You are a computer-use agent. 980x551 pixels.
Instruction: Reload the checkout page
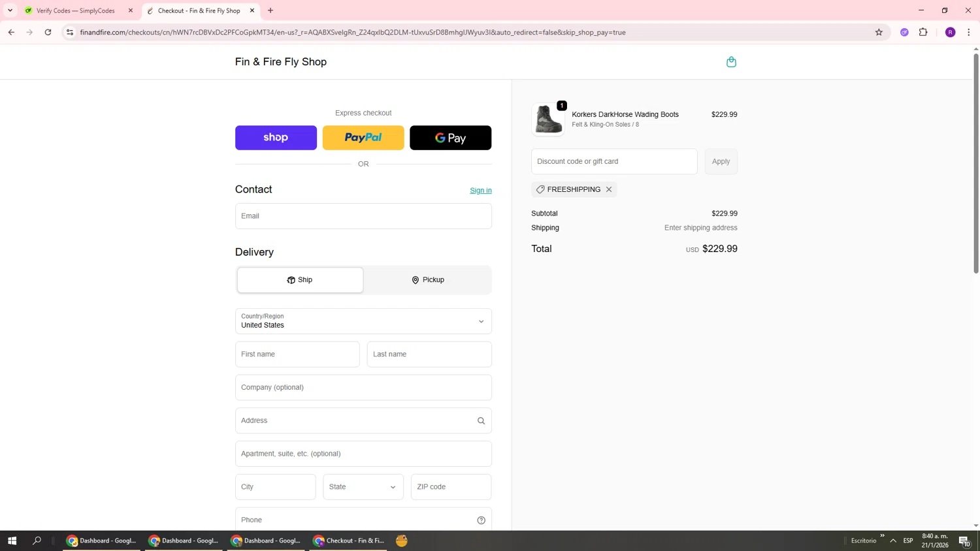click(48, 32)
